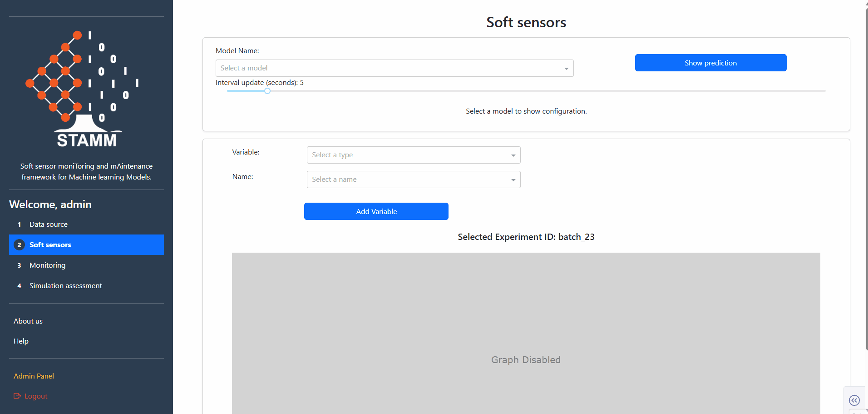Open the Select a model dropdown
The image size is (868, 414).
(x=394, y=68)
